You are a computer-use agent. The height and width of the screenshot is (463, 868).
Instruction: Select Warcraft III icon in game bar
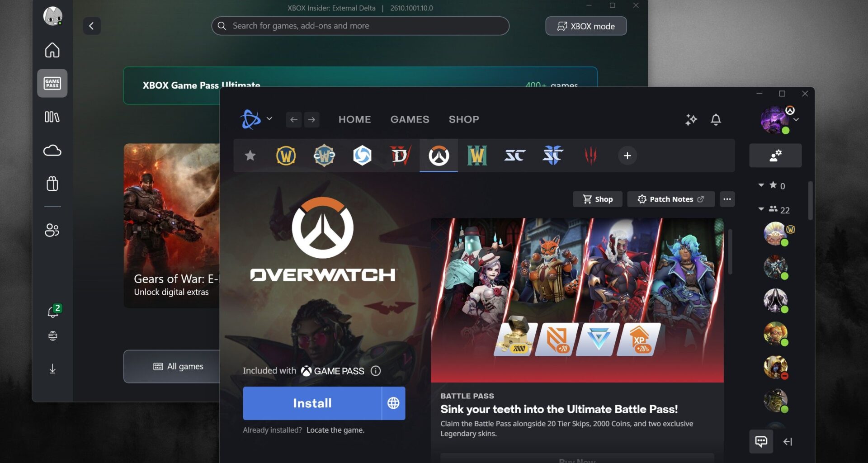(477, 156)
